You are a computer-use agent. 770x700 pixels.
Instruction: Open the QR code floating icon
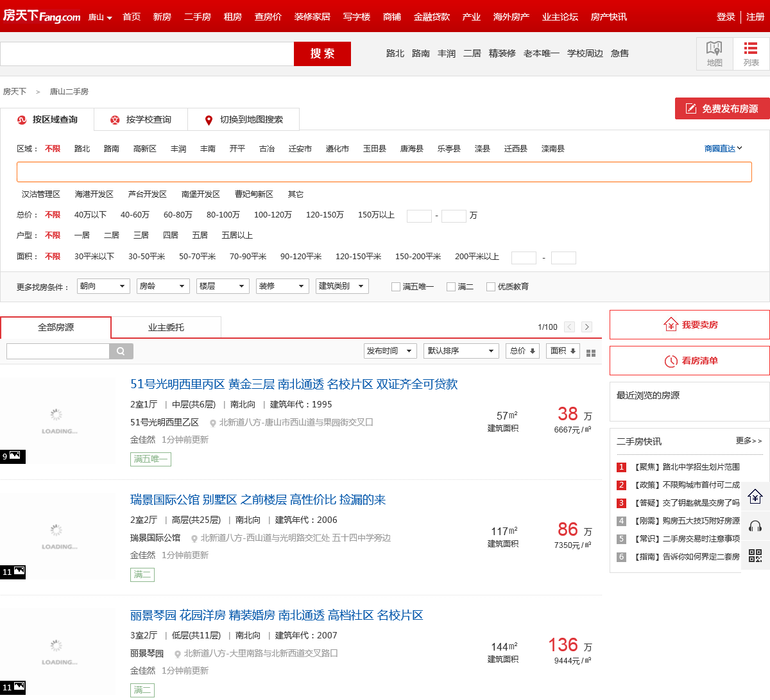(755, 556)
